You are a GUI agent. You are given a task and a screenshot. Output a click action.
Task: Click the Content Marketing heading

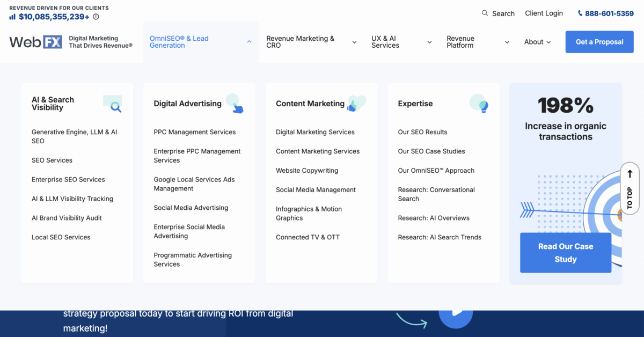coord(310,104)
